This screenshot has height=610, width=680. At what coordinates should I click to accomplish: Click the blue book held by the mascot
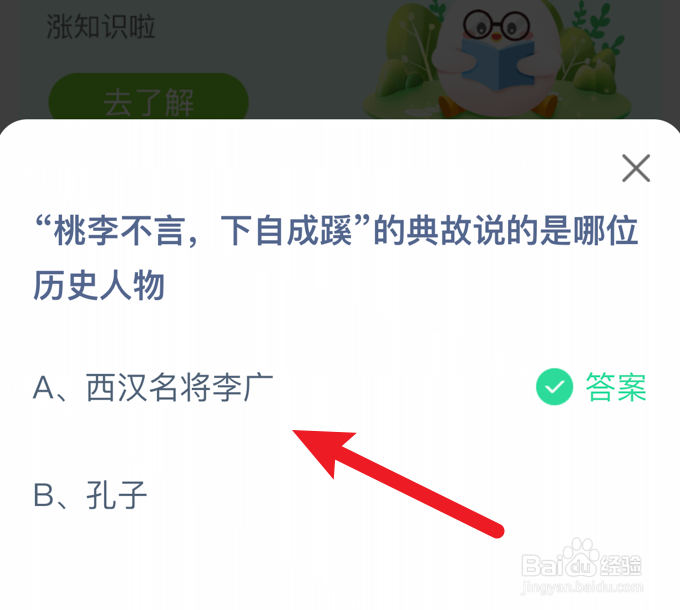coord(497,62)
